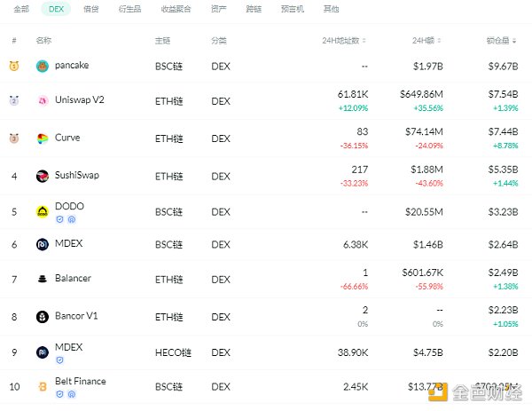Image resolution: width=532 pixels, height=411 pixels.
Task: Click the Belt Finance orange logo
Action: click(43, 387)
